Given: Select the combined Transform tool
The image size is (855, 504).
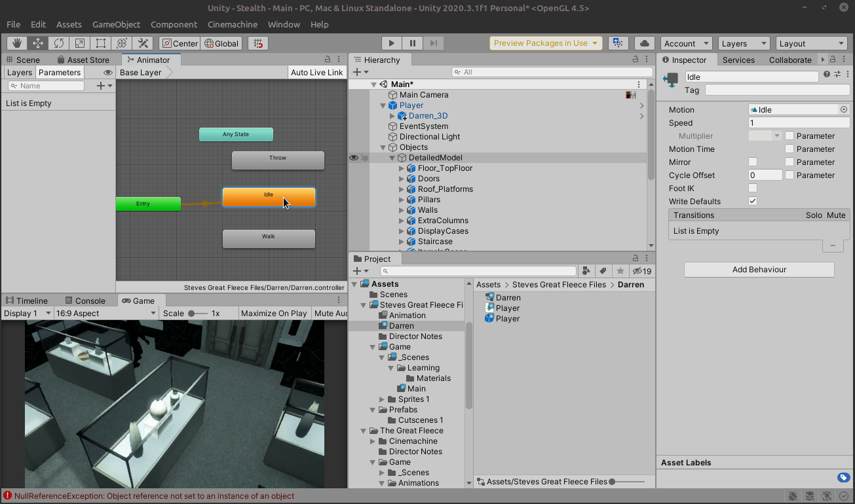Looking at the screenshot, I should point(122,43).
